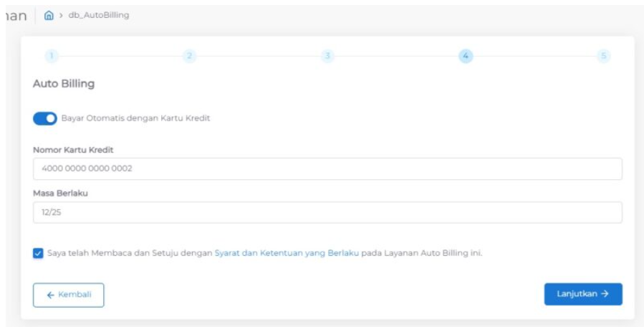Viewport: 644px width, 327px height.
Task: Click the Lanjutkan button
Action: tap(583, 294)
